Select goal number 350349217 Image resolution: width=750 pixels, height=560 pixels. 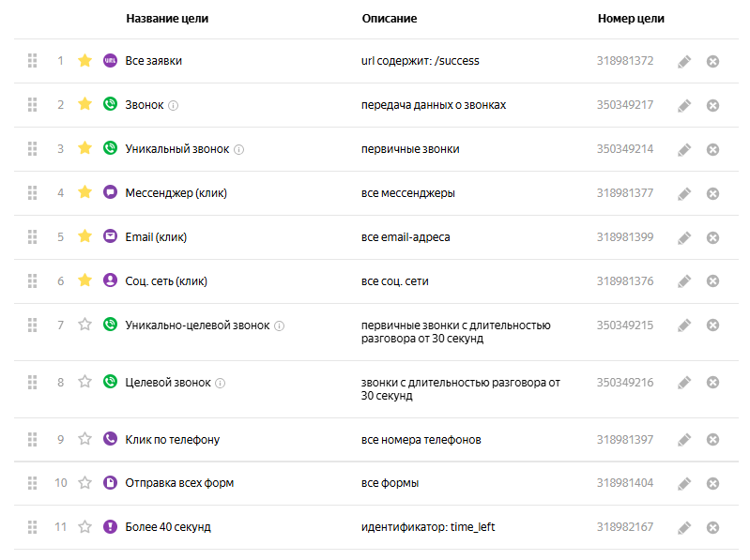point(625,105)
